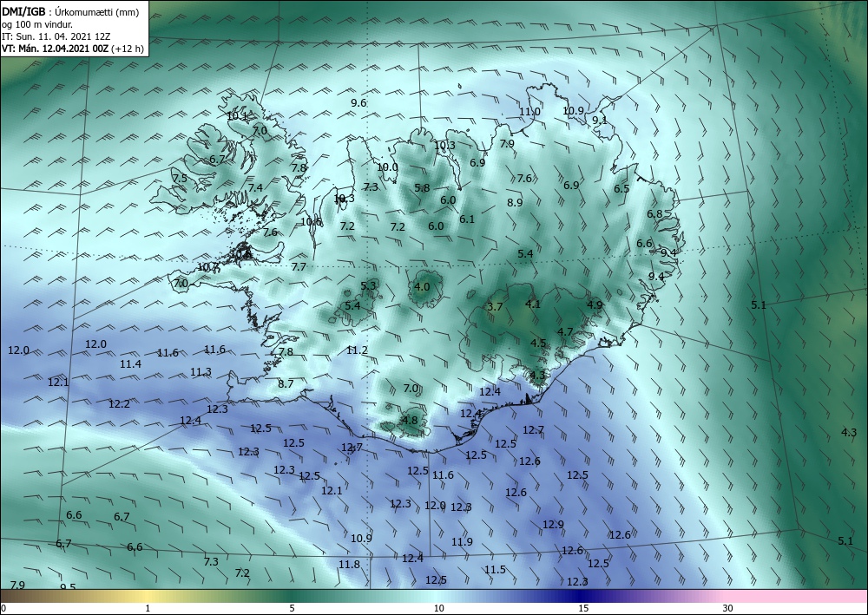
Task: Click the 8.7 value on Reykjanes
Action: pos(286,383)
